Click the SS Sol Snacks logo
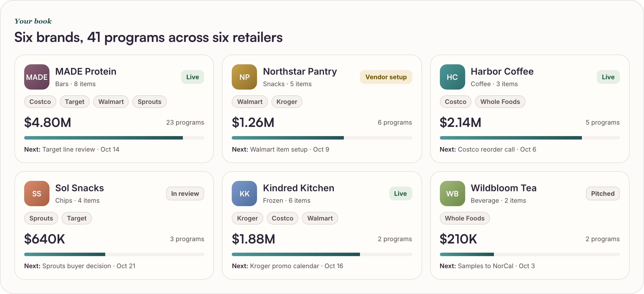Screen dimensions: 644x294 pyautogui.click(x=37, y=194)
